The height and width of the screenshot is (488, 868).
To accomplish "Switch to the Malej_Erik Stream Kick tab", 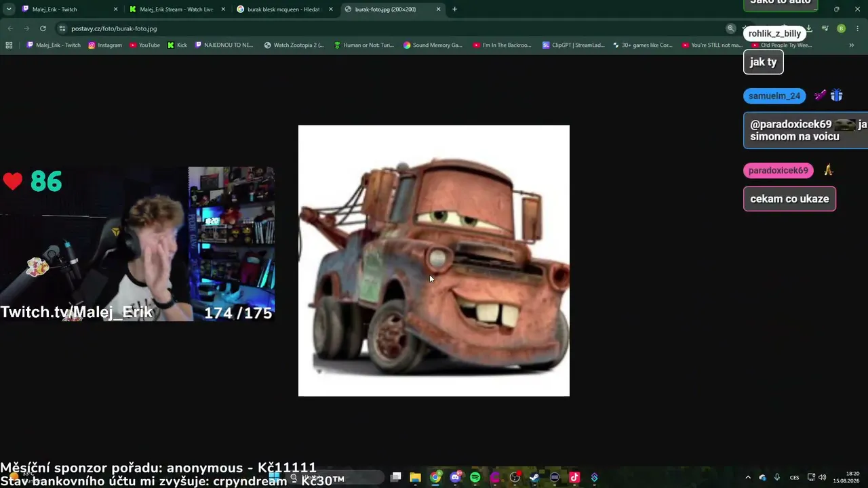I will (178, 9).
